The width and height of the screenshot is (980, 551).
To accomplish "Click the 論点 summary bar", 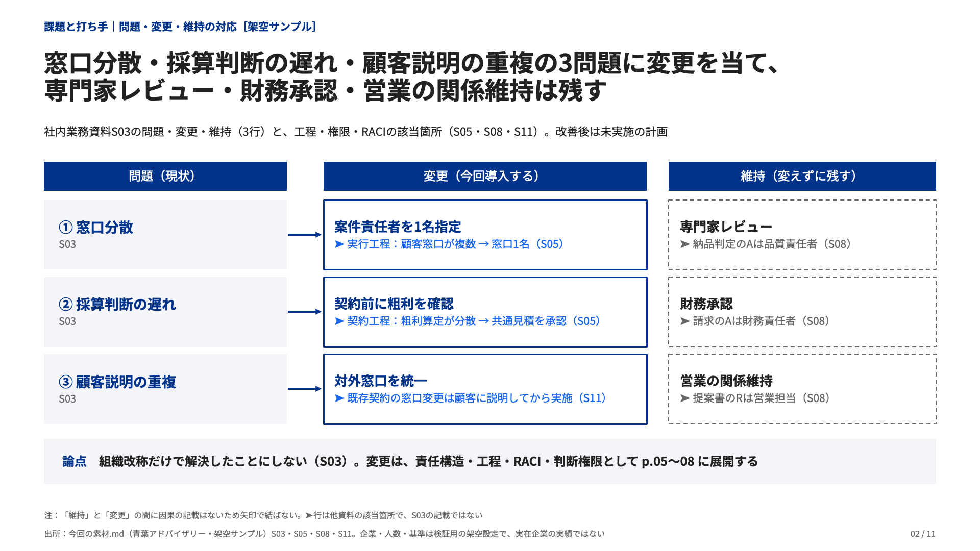I will 490,461.
